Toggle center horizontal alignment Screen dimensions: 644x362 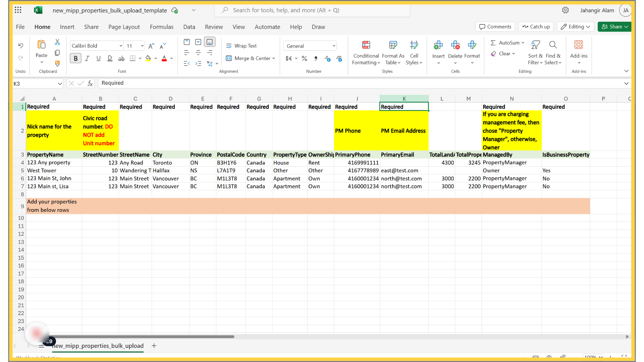pyautogui.click(x=198, y=53)
